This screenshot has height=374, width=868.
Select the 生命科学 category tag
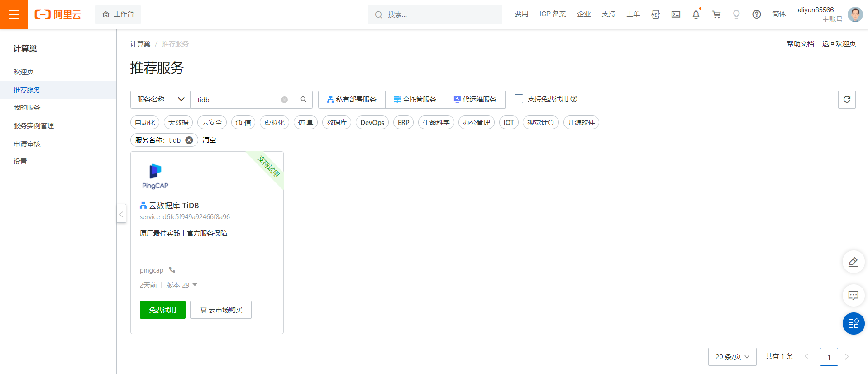click(x=436, y=122)
